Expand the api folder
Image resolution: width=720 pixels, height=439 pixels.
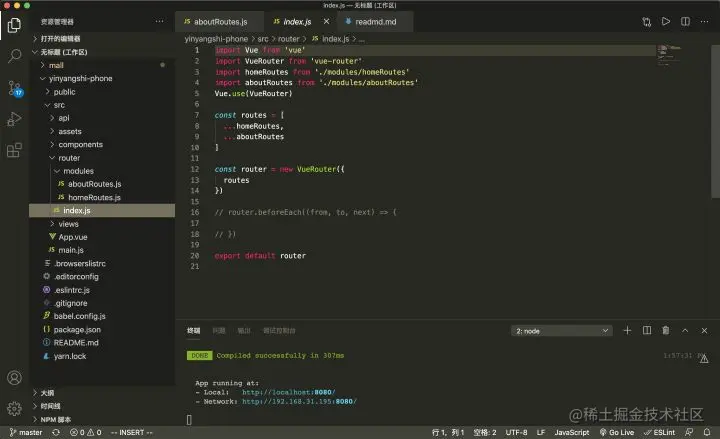[x=102, y=118]
